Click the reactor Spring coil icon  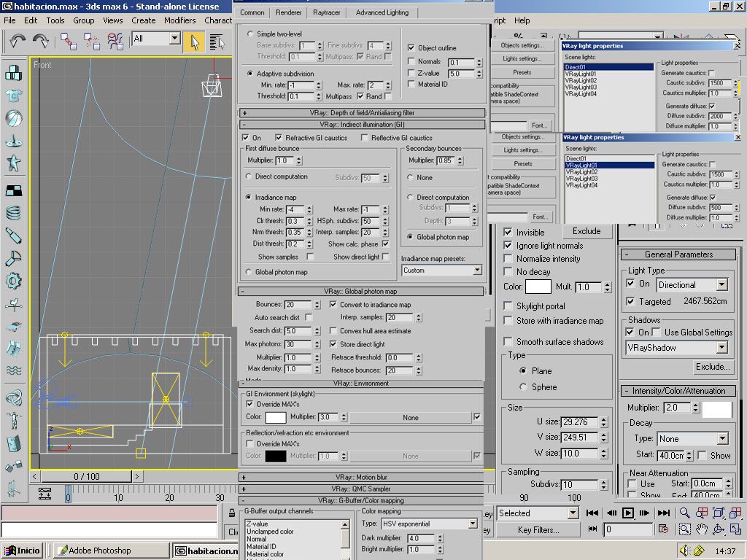[x=13, y=213]
